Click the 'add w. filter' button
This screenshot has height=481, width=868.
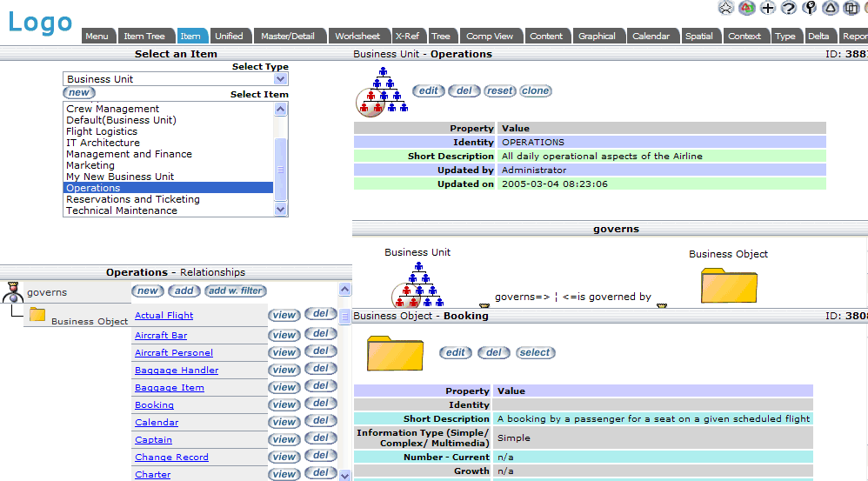pos(236,291)
